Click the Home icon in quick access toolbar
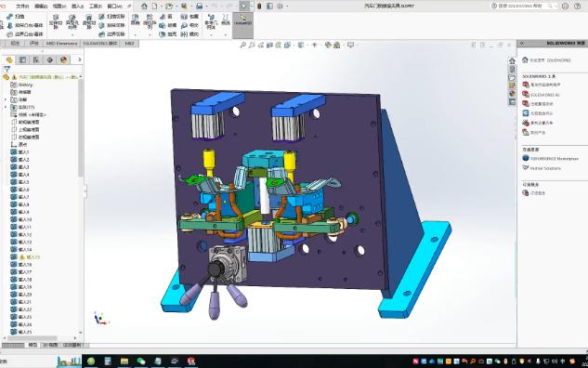This screenshot has width=588, height=368. tap(144, 6)
